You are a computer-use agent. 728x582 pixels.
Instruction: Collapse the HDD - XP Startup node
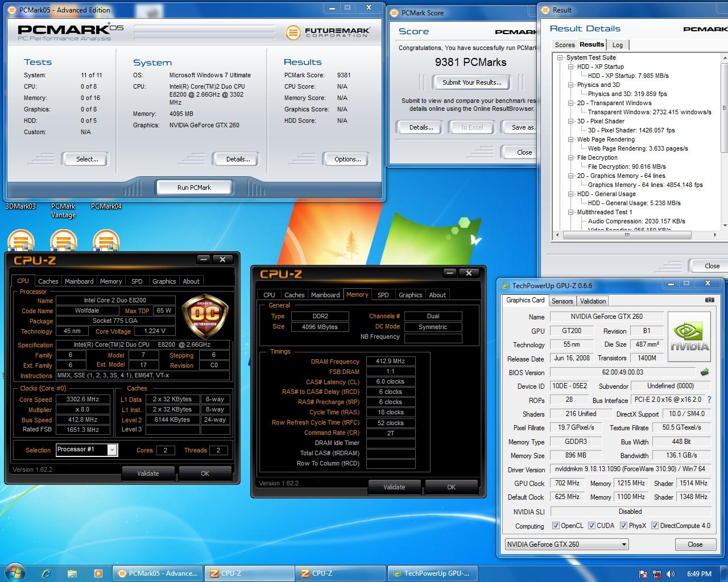click(x=571, y=66)
